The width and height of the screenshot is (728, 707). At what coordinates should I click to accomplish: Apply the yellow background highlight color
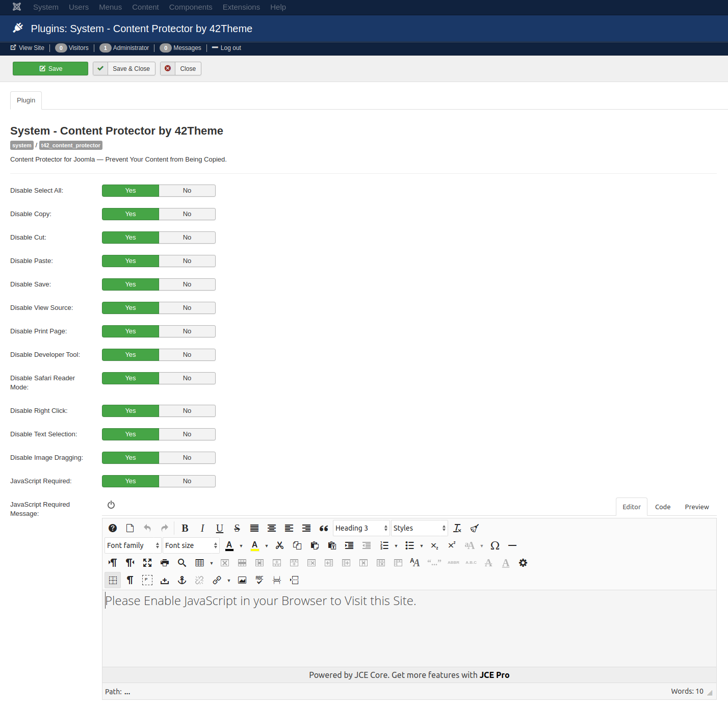point(255,545)
